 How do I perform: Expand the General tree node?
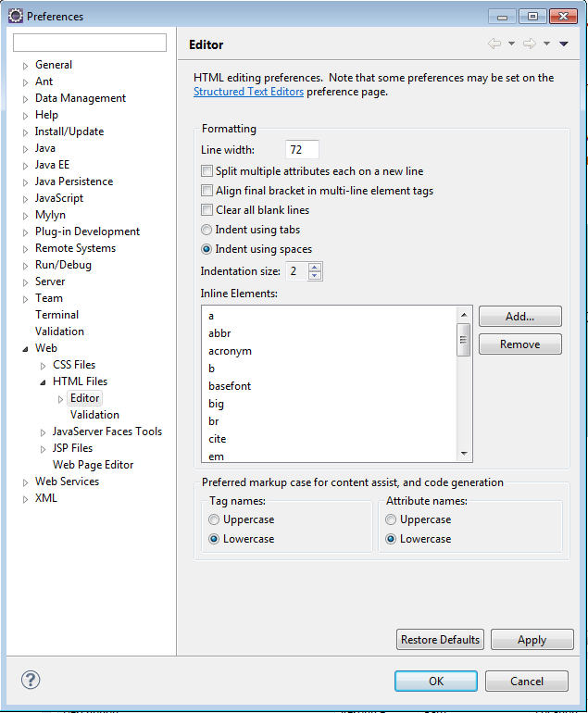pos(26,66)
